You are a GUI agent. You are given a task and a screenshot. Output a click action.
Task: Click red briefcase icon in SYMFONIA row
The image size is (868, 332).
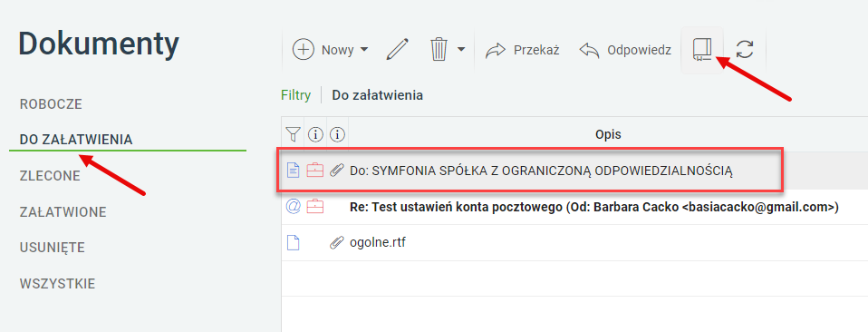314,171
